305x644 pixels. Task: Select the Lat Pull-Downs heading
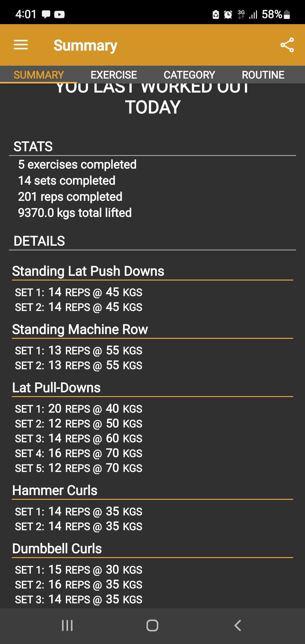56,387
